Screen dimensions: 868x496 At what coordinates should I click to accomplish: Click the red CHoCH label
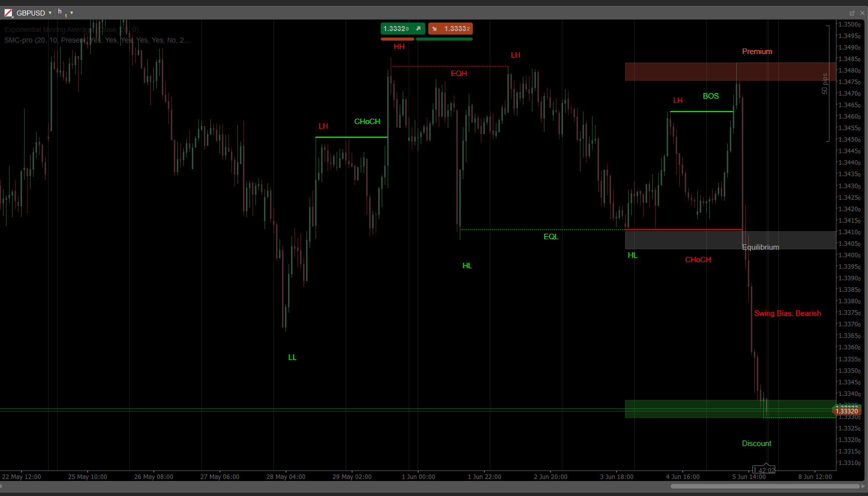[698, 260]
